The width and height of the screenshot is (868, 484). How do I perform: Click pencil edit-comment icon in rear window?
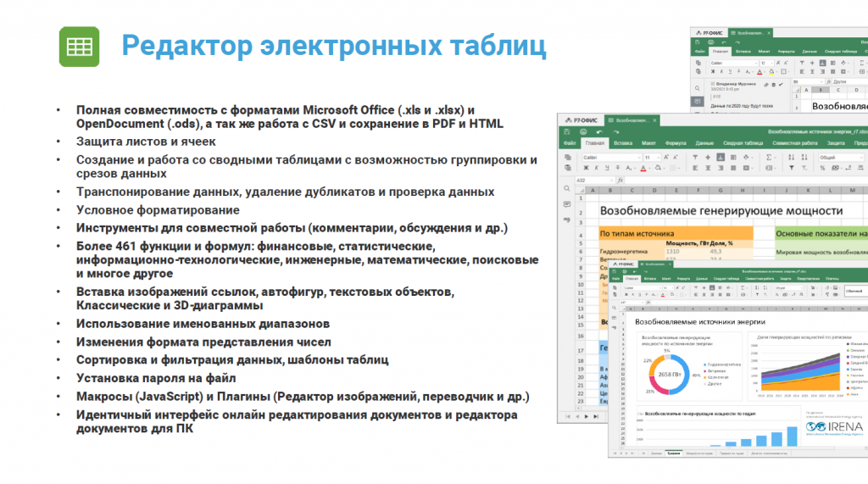click(x=766, y=85)
